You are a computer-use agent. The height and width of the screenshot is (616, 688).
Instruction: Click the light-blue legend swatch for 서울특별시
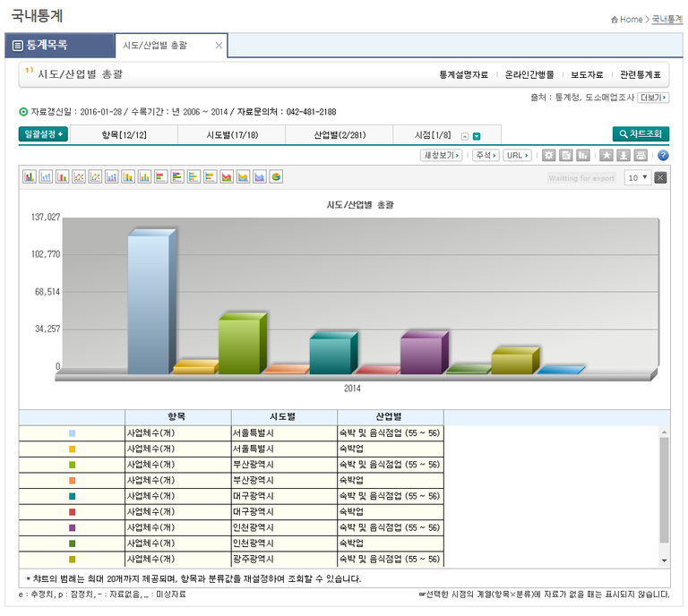click(73, 433)
